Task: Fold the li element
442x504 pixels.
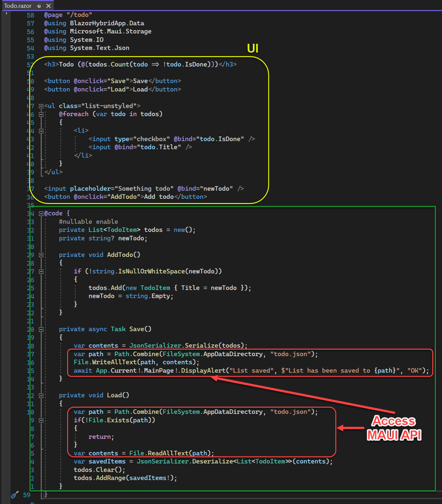Action: tap(41, 131)
